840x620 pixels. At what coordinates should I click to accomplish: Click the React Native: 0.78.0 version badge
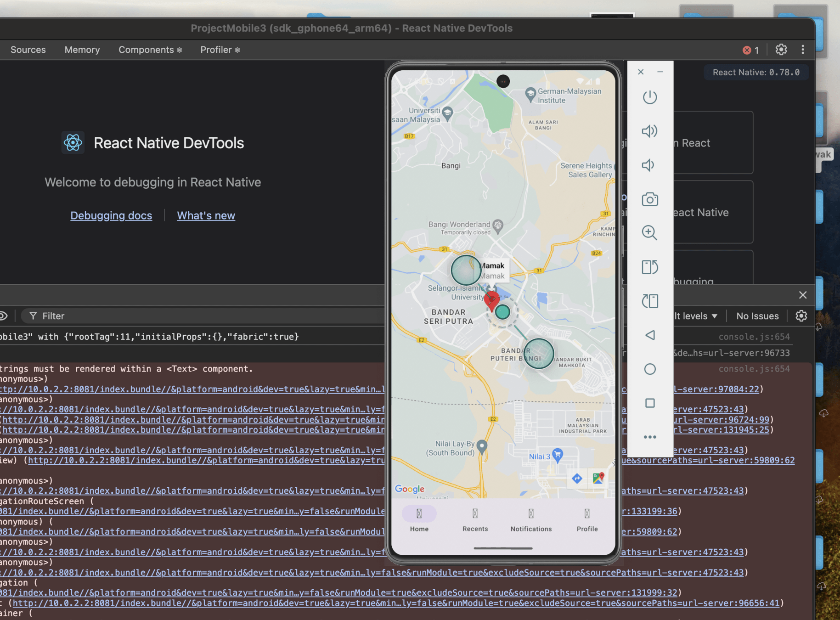[x=756, y=72]
